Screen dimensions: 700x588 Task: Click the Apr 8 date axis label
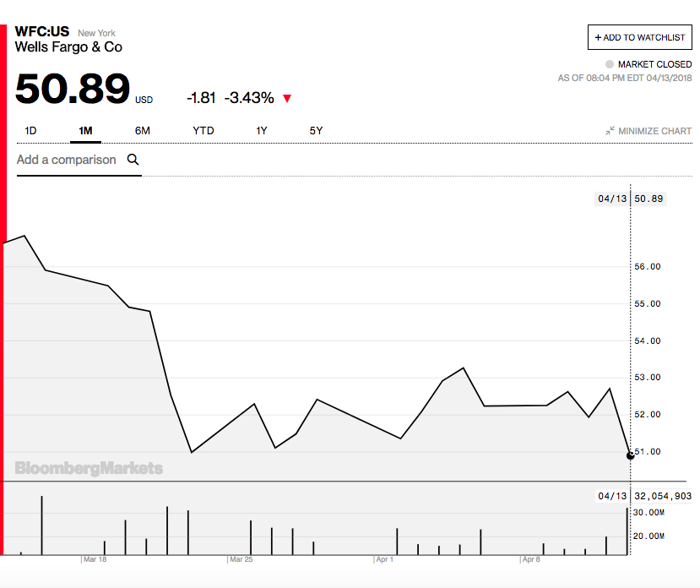531,559
